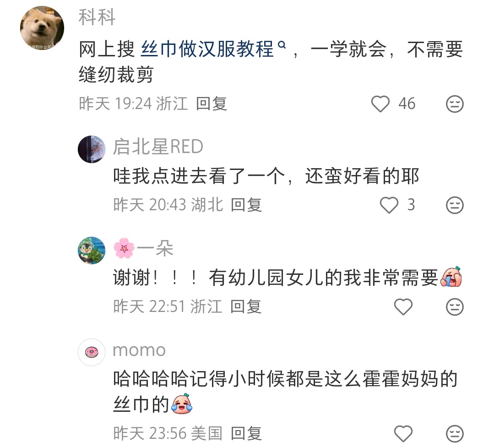Tap the dislike face on 科科's comment

point(455,104)
